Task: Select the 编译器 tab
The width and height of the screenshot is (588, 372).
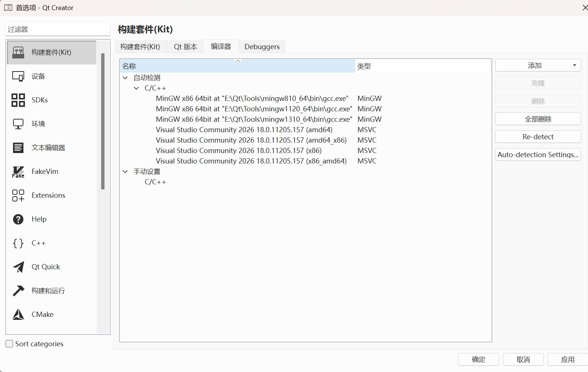Action: pos(221,46)
